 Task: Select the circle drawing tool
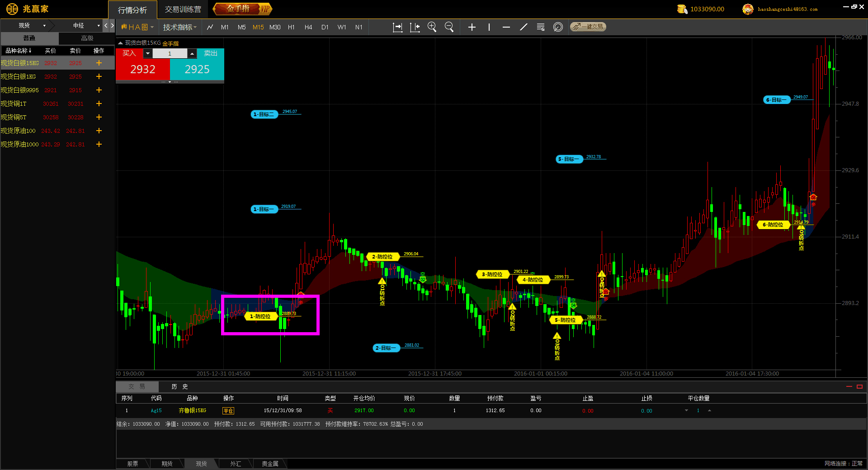coord(558,27)
